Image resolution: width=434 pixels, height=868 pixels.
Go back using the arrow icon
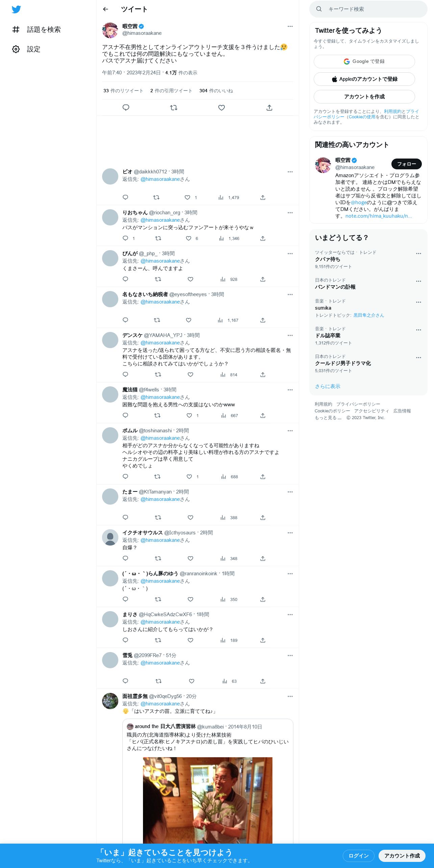(x=105, y=9)
